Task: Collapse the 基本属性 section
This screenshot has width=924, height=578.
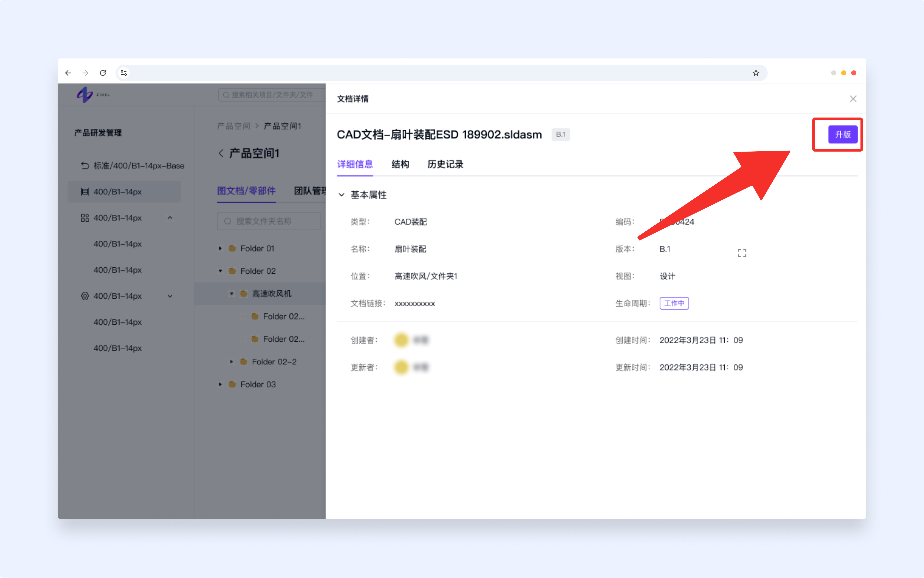Action: [x=341, y=195]
